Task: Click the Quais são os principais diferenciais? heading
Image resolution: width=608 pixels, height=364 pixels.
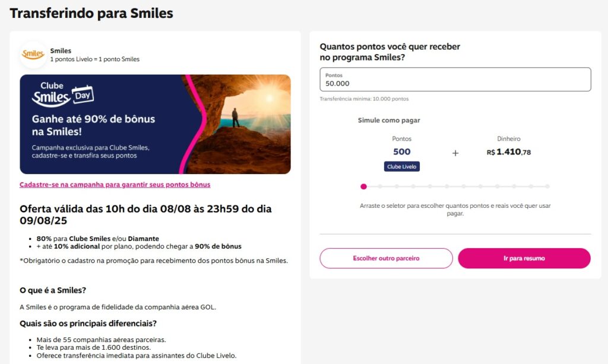Action: click(88, 324)
